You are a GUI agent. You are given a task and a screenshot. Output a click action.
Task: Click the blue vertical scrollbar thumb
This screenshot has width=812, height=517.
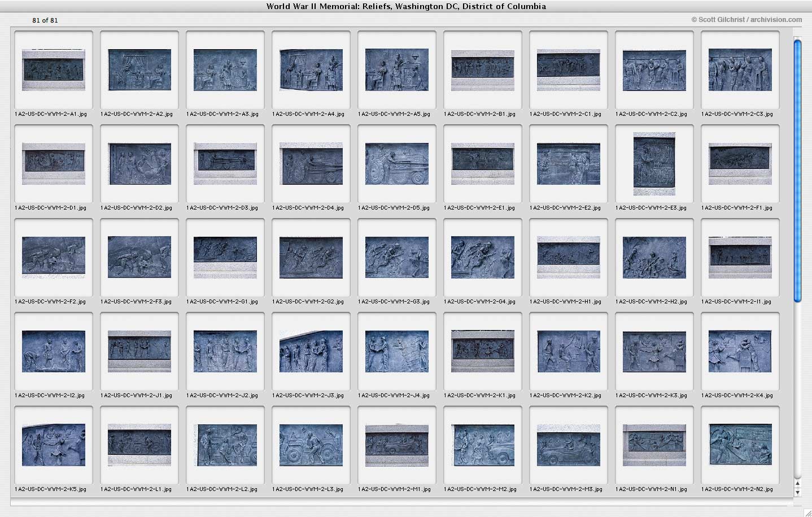[797, 170]
